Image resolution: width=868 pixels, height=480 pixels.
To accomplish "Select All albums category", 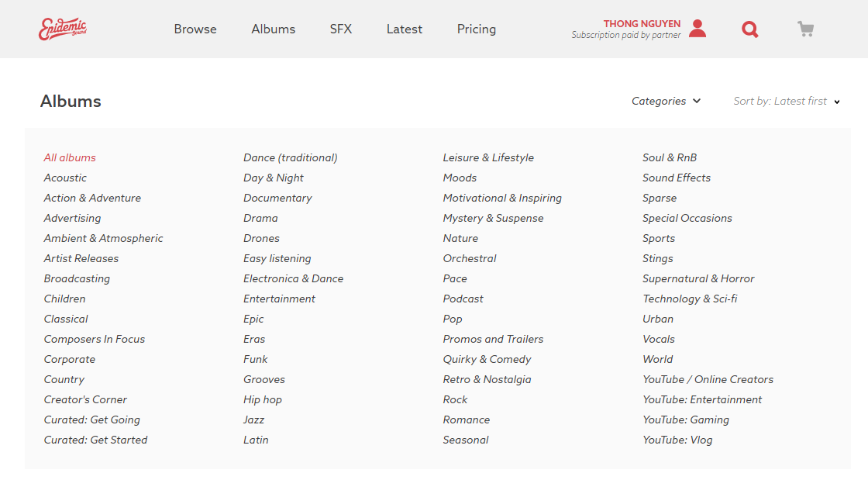I will click(x=70, y=157).
